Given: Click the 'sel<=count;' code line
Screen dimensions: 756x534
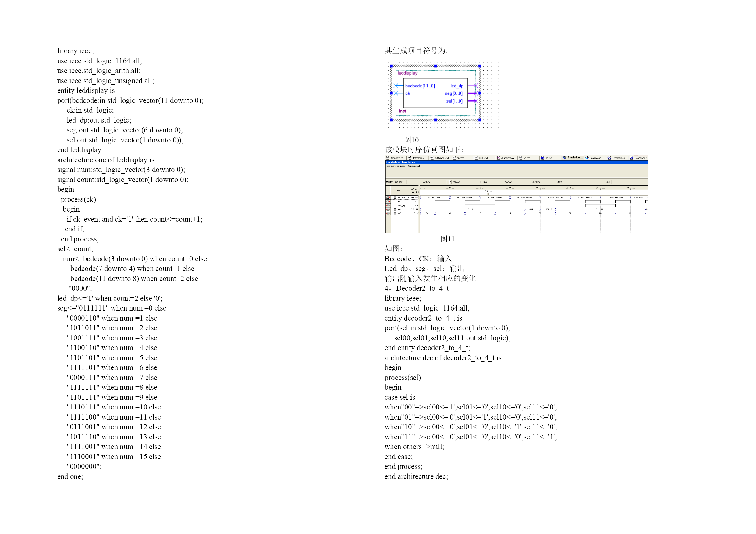Looking at the screenshot, I should pyautogui.click(x=75, y=249).
